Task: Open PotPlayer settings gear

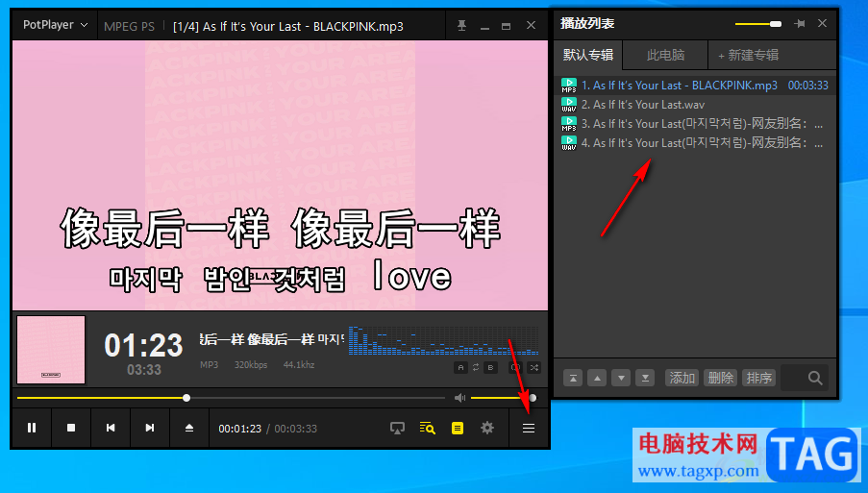Action: [x=487, y=428]
